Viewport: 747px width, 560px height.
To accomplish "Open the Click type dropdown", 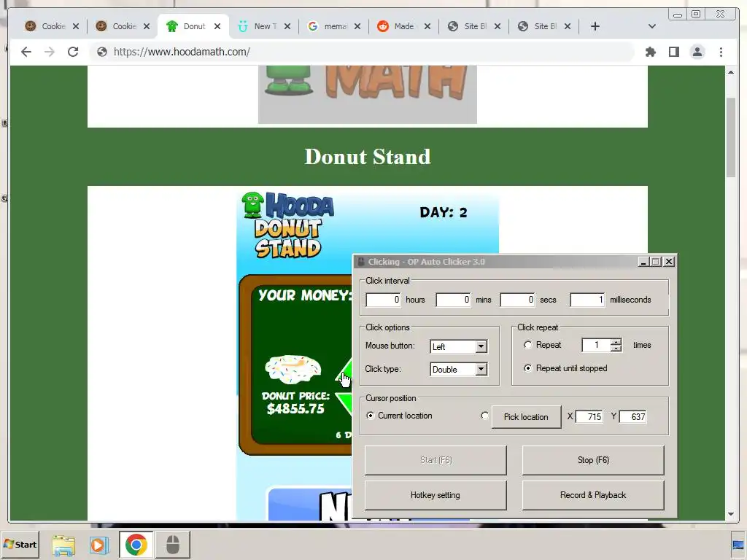I will [459, 370].
